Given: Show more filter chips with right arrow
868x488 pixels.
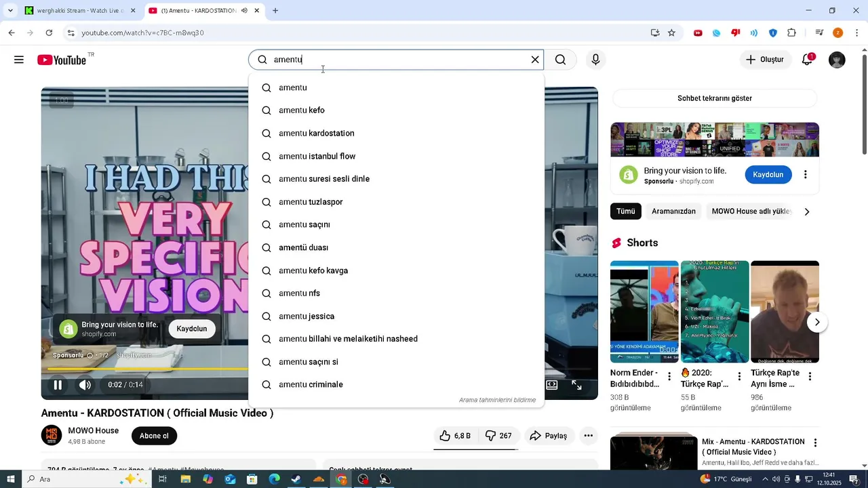Looking at the screenshot, I should [x=807, y=211].
